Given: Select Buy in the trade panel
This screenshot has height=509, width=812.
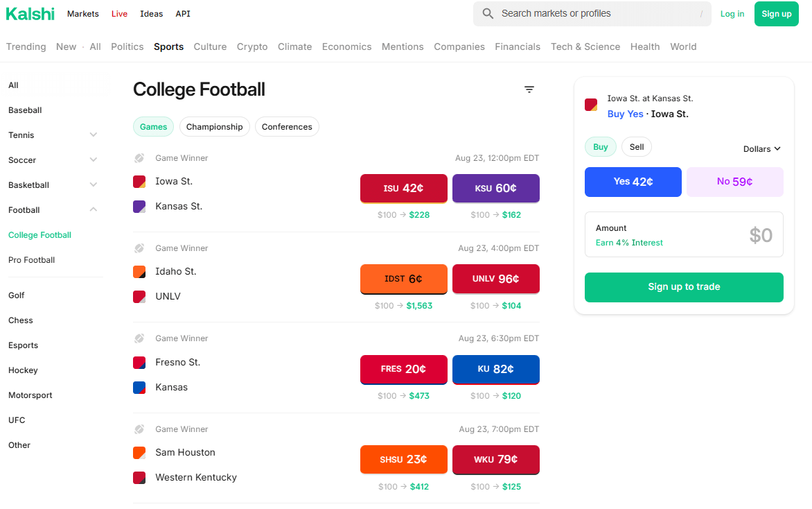Looking at the screenshot, I should coord(600,147).
